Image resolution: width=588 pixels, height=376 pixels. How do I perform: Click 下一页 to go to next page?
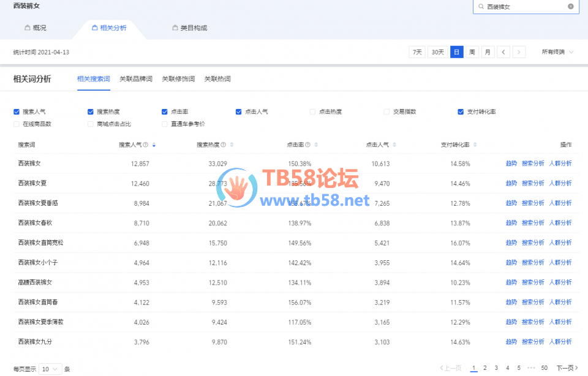coord(567,368)
